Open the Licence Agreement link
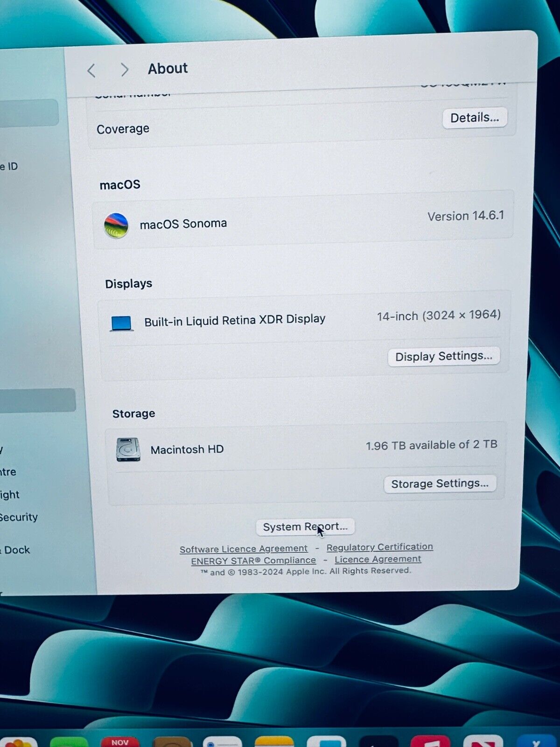The height and width of the screenshot is (747, 560). [378, 559]
